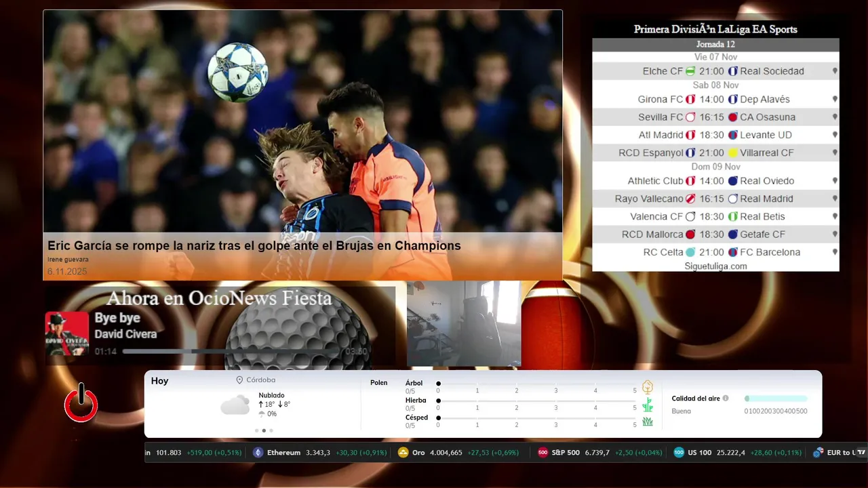
Task: Click artist name David Civera
Action: 125,334
